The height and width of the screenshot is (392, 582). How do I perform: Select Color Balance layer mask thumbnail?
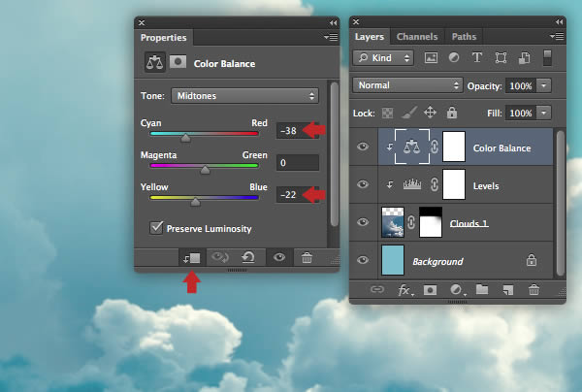coord(454,147)
